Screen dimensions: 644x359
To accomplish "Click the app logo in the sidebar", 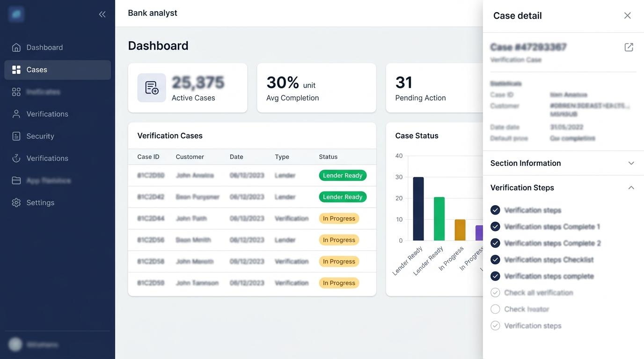I will [x=16, y=14].
